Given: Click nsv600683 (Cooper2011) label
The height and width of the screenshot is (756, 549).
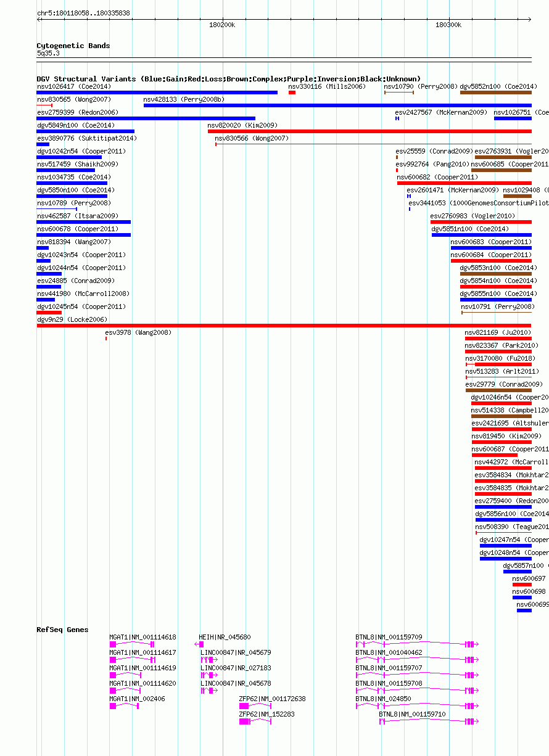Looking at the screenshot, I should (x=491, y=242).
